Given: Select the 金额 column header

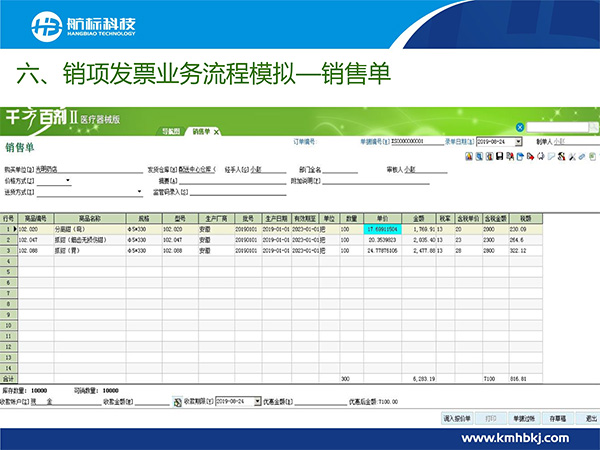Looking at the screenshot, I should [x=419, y=218].
